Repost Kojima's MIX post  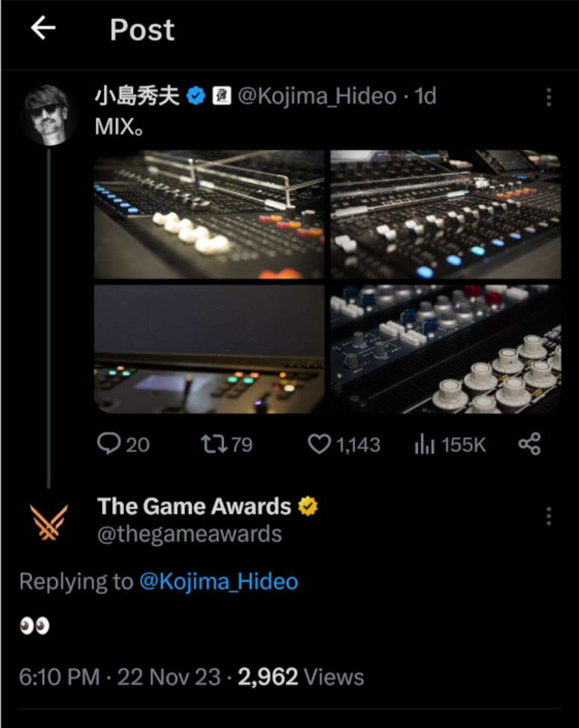click(x=226, y=444)
